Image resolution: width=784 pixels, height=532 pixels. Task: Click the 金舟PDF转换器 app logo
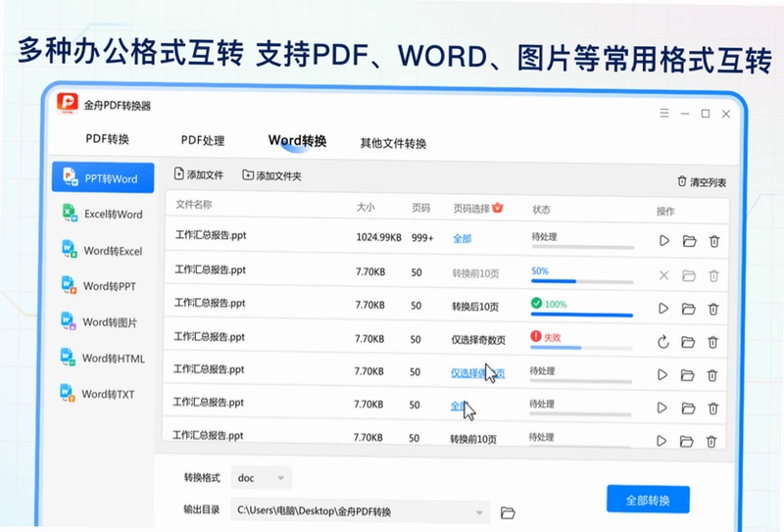[68, 103]
